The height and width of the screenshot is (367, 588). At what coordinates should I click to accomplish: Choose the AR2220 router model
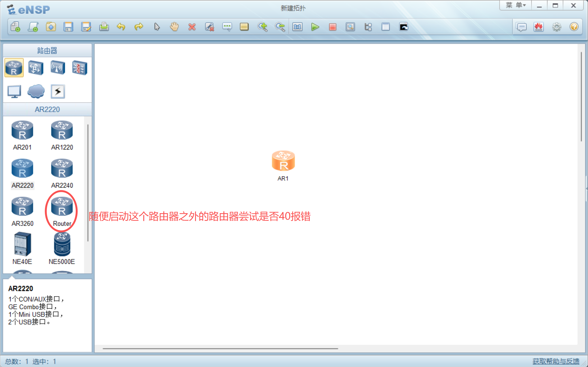(x=22, y=174)
